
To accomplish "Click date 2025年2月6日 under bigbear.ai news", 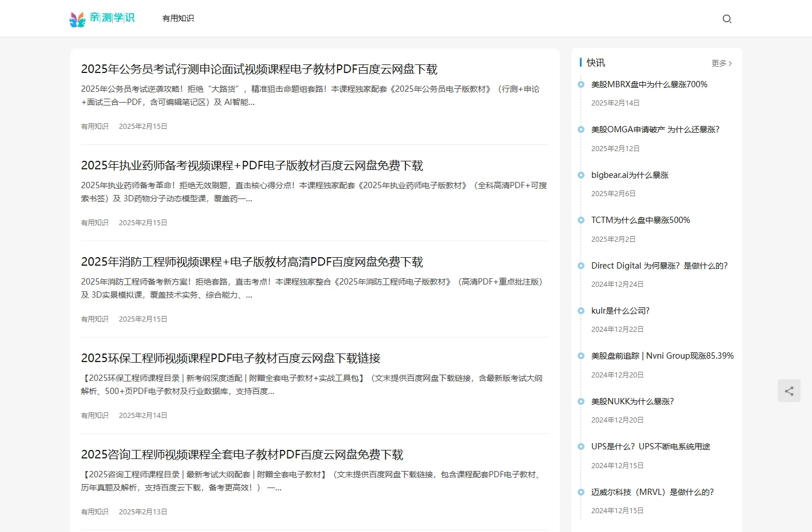I will coord(613,194).
